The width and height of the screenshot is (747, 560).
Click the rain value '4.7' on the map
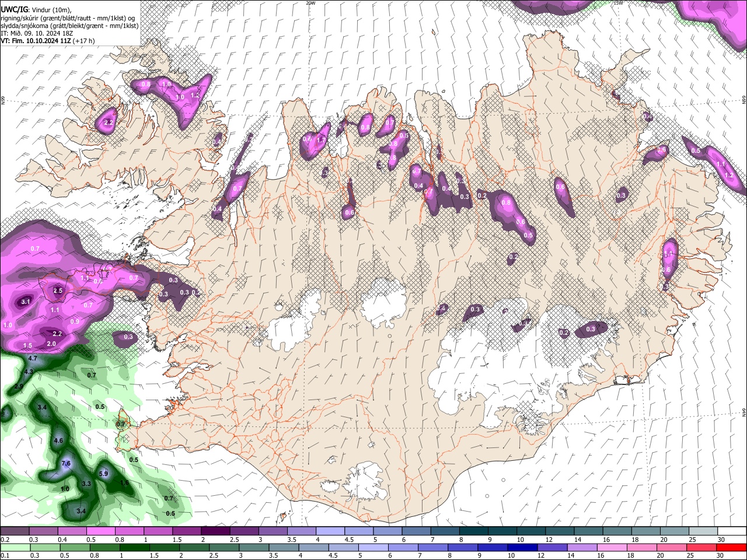(x=33, y=358)
